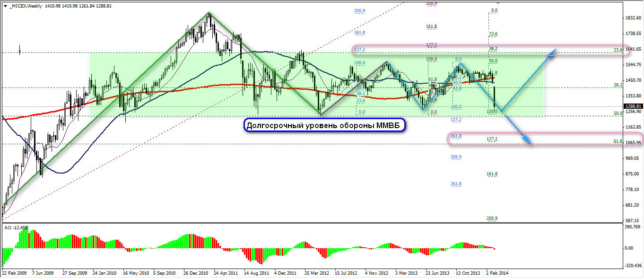Click the green 0.0 Fibonacci label at top
This screenshot has width=644, height=278.
[494, 10]
